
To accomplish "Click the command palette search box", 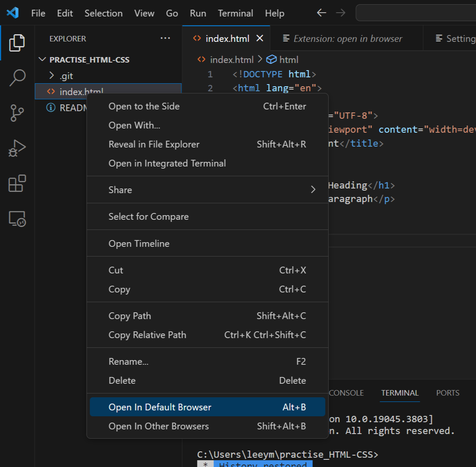I will [x=416, y=13].
